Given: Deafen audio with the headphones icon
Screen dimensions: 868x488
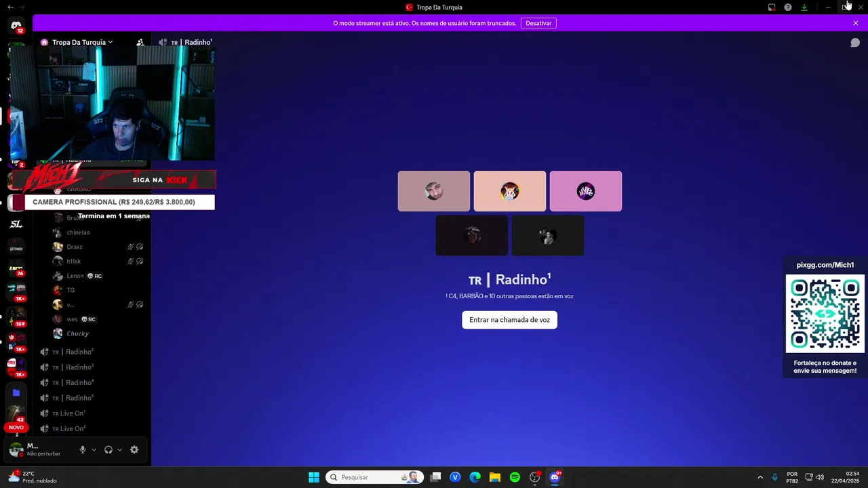Looking at the screenshot, I should [x=108, y=449].
